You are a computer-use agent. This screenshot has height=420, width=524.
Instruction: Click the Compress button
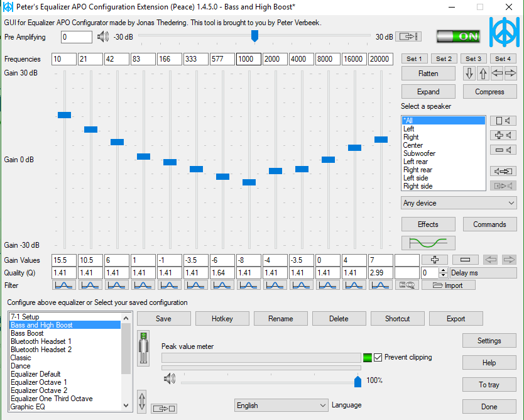point(489,92)
